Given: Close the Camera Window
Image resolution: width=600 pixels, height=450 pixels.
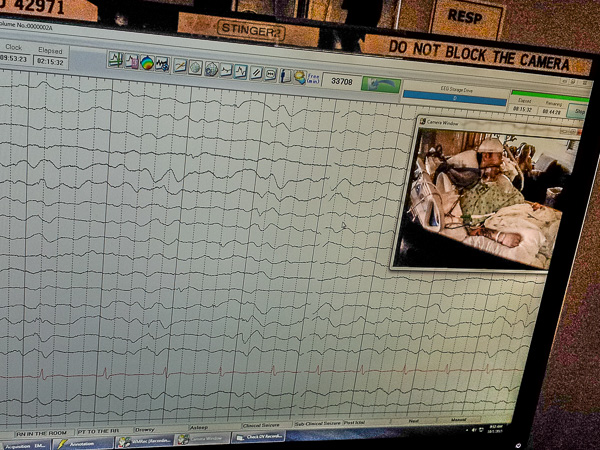Looking at the screenshot, I should (x=579, y=132).
